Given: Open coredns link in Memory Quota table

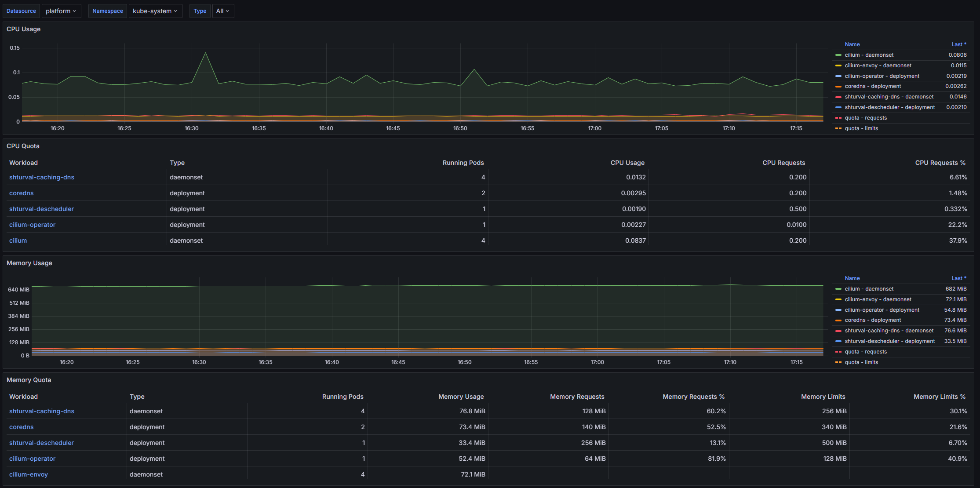Looking at the screenshot, I should [x=22, y=427].
